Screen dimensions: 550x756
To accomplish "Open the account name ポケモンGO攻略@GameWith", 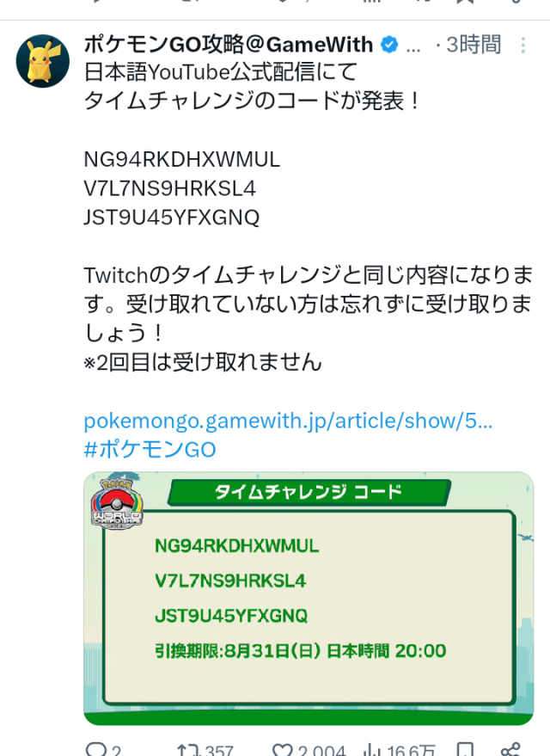I will tap(229, 45).
